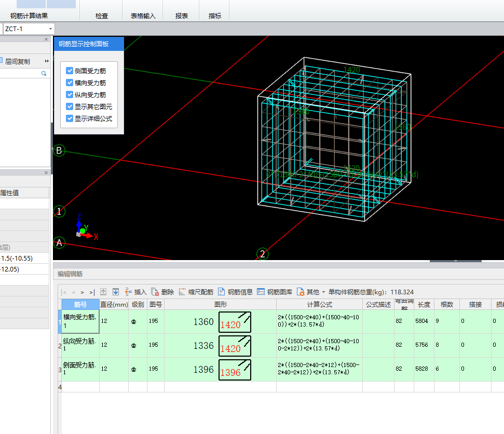Open the 报表 tab

[x=182, y=16]
